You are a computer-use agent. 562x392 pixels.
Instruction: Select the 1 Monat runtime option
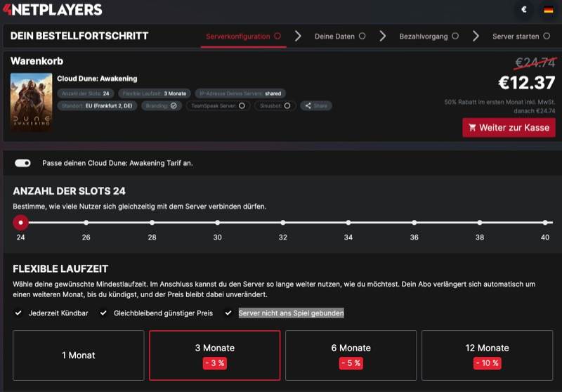(79, 355)
